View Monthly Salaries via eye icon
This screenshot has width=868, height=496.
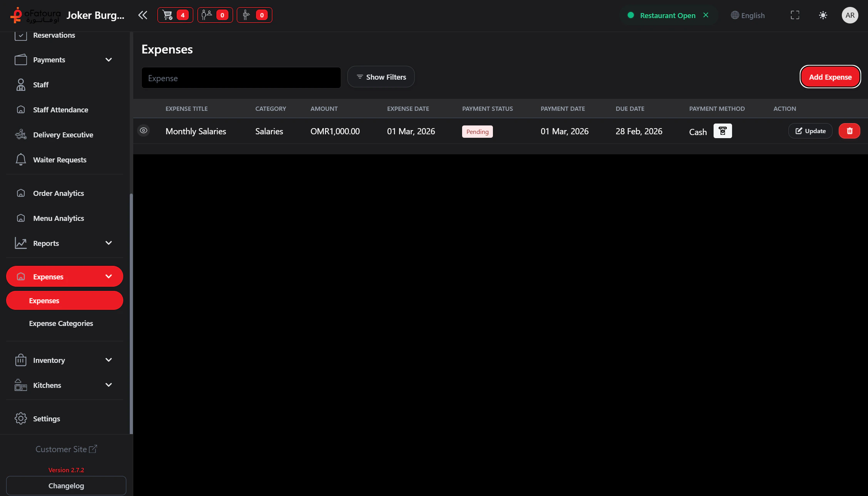(143, 130)
